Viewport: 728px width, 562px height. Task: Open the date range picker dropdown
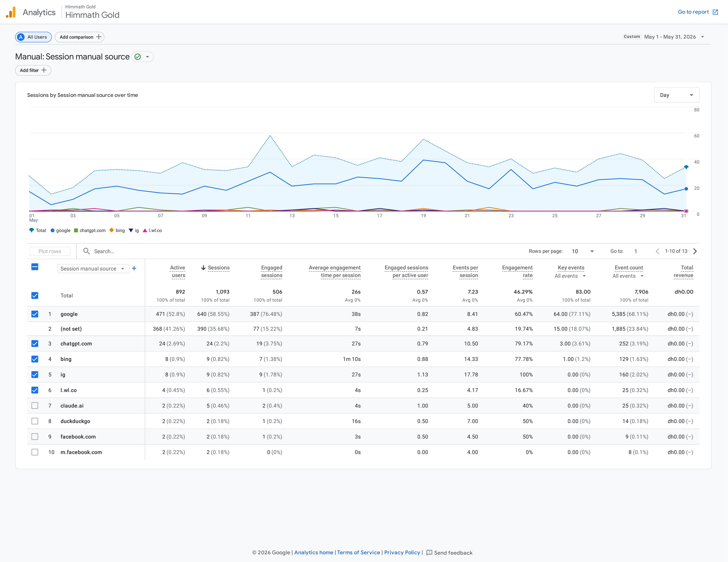[x=664, y=37]
